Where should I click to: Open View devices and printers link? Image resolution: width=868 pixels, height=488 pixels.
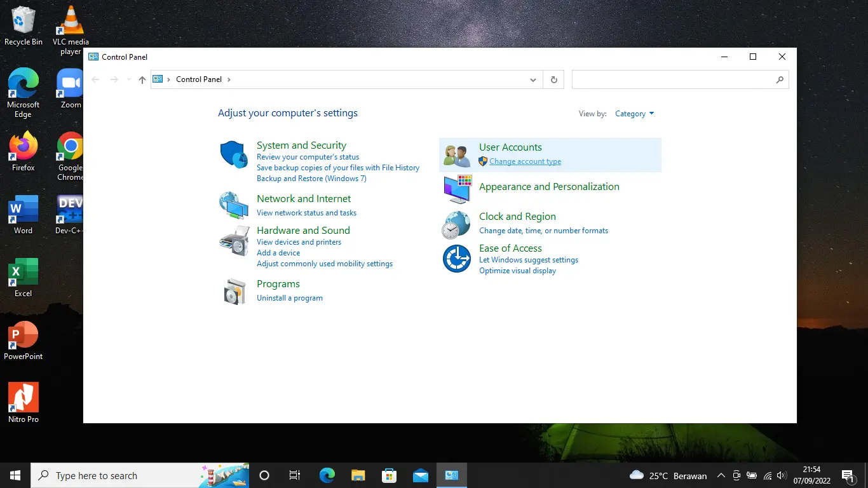(299, 242)
